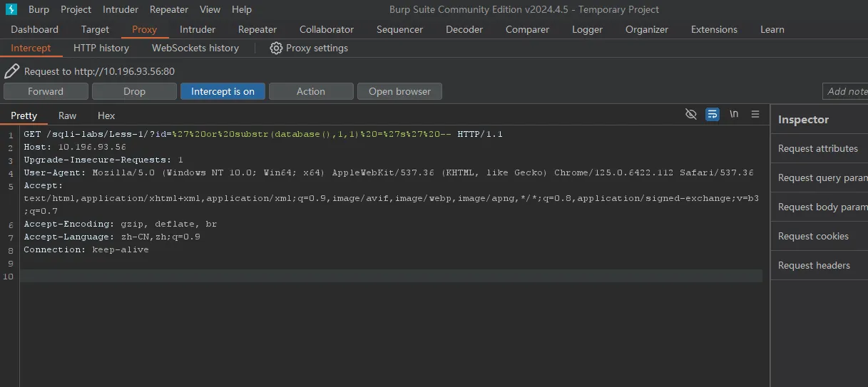868x387 pixels.
Task: Open the Burp menu
Action: click(39, 9)
